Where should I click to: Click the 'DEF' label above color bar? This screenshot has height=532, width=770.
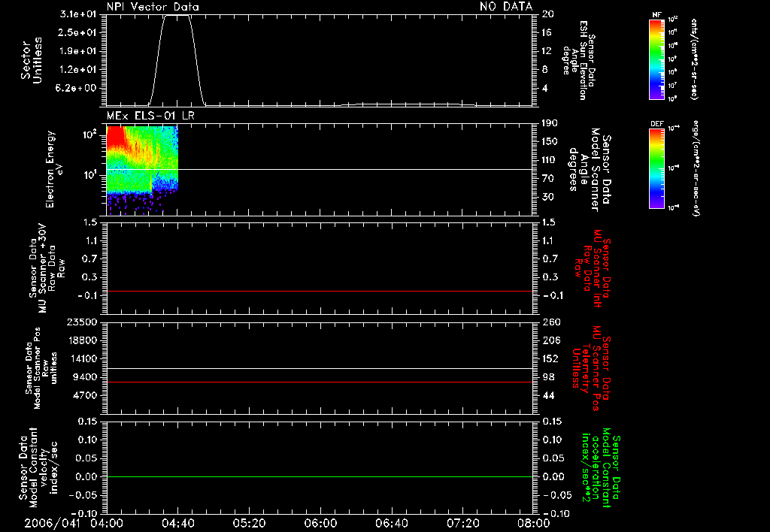[656, 124]
